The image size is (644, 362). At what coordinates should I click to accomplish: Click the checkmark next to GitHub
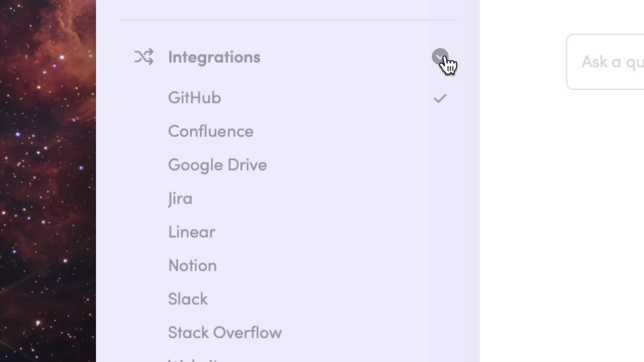(440, 98)
